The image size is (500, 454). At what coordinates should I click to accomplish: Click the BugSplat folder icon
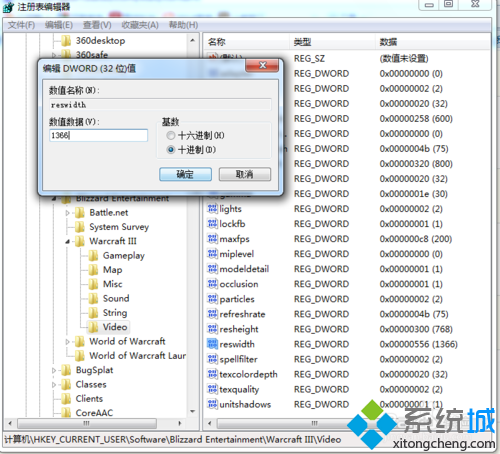(66, 370)
